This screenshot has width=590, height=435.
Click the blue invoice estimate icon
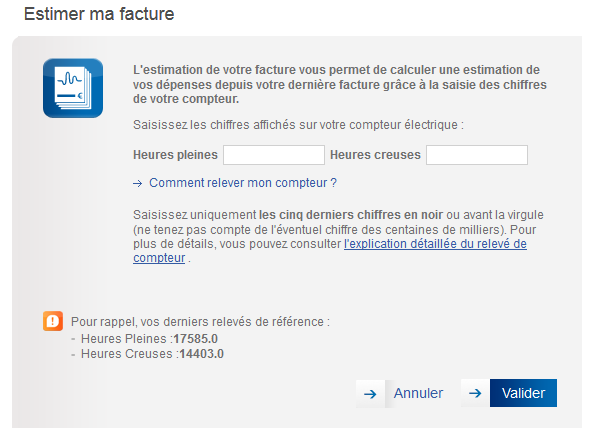pyautogui.click(x=73, y=88)
